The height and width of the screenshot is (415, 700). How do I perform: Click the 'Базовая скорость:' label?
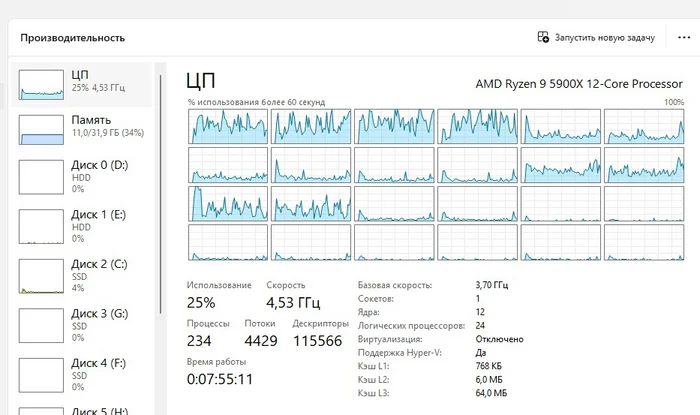[x=395, y=285]
